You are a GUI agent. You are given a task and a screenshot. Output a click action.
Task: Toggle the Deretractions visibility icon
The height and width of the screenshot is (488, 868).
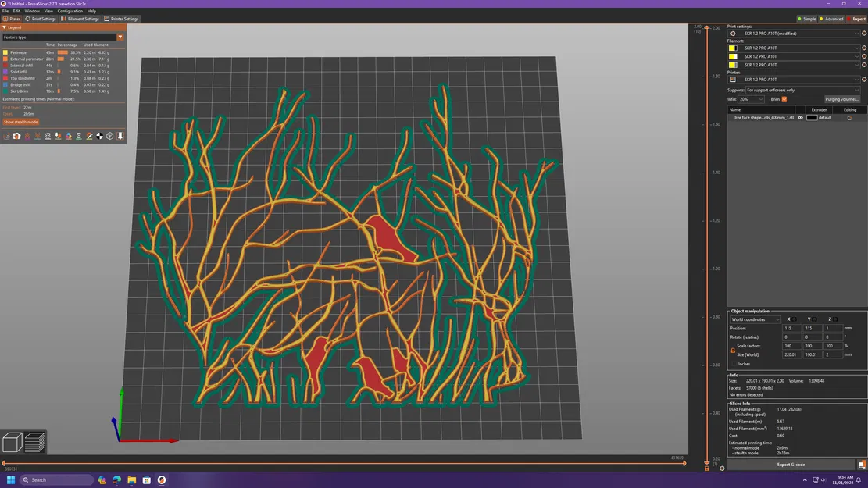pyautogui.click(x=38, y=136)
